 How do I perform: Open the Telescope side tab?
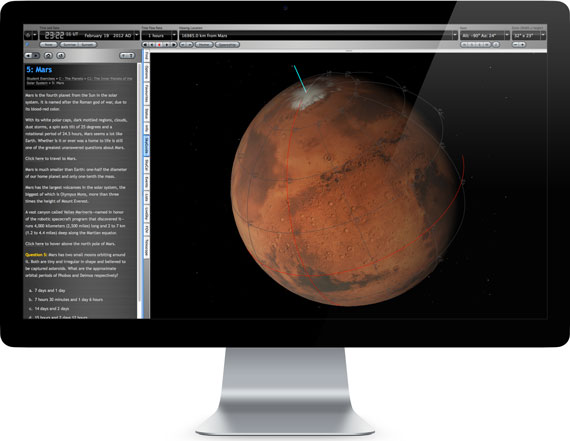146,247
